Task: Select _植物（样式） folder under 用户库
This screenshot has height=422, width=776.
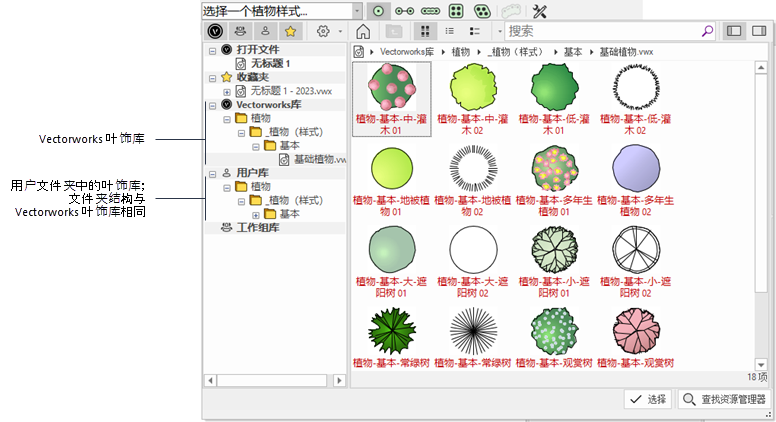Action: point(295,200)
